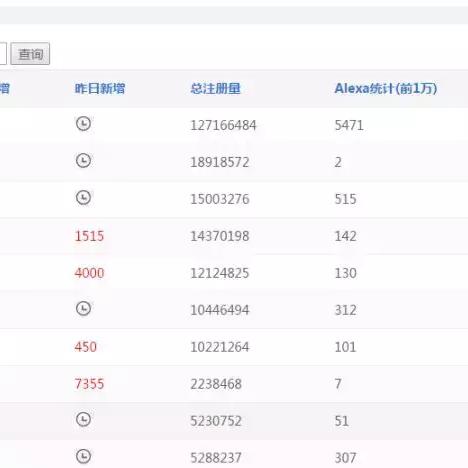Click clock icon in row 15003276
This screenshot has height=468, width=468.
click(x=83, y=198)
